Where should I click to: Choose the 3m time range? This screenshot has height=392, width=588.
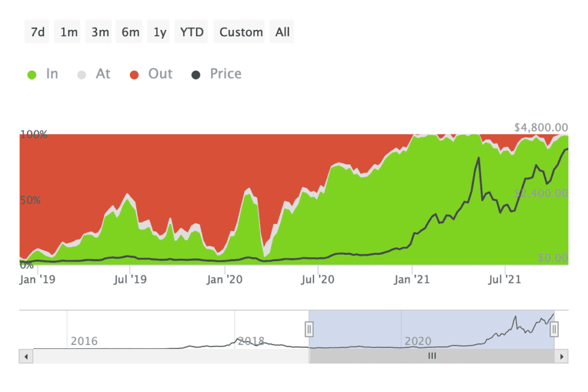(100, 32)
